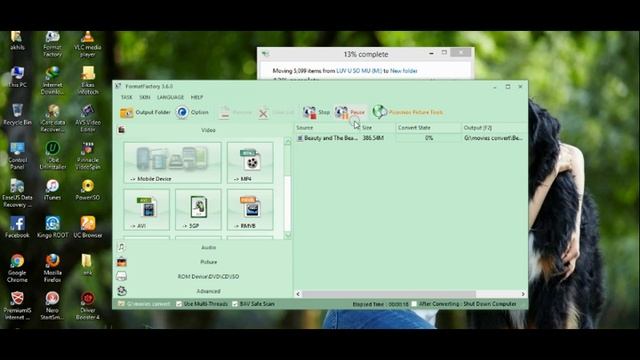Click the Output [F2] column header
The image size is (640, 360).
[x=494, y=128]
